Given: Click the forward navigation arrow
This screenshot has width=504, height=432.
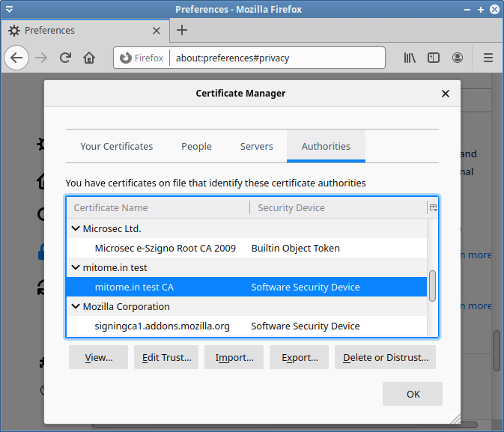Looking at the screenshot, I should [x=41, y=58].
